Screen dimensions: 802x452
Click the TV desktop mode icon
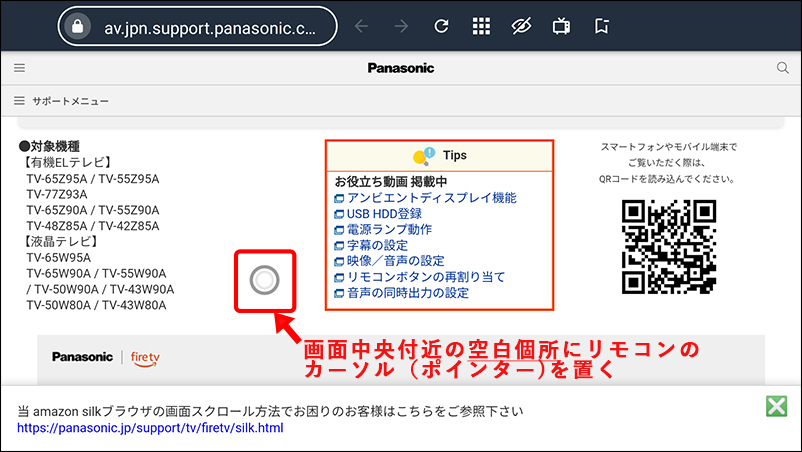click(562, 26)
